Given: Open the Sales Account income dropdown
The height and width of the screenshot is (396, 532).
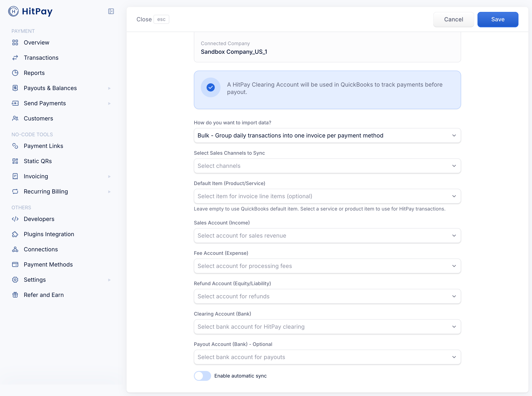Looking at the screenshot, I should coord(327,236).
